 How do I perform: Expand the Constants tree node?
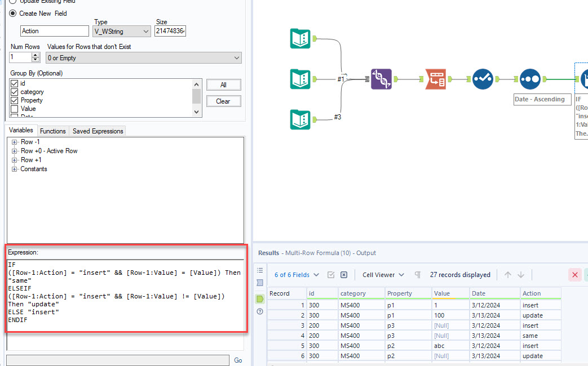tap(14, 169)
